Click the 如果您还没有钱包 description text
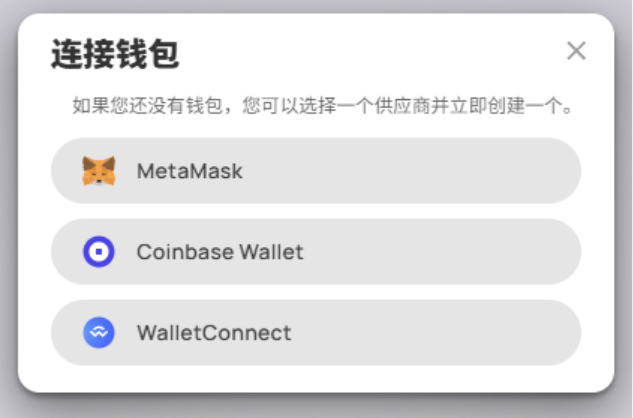633x418 pixels. [x=322, y=106]
